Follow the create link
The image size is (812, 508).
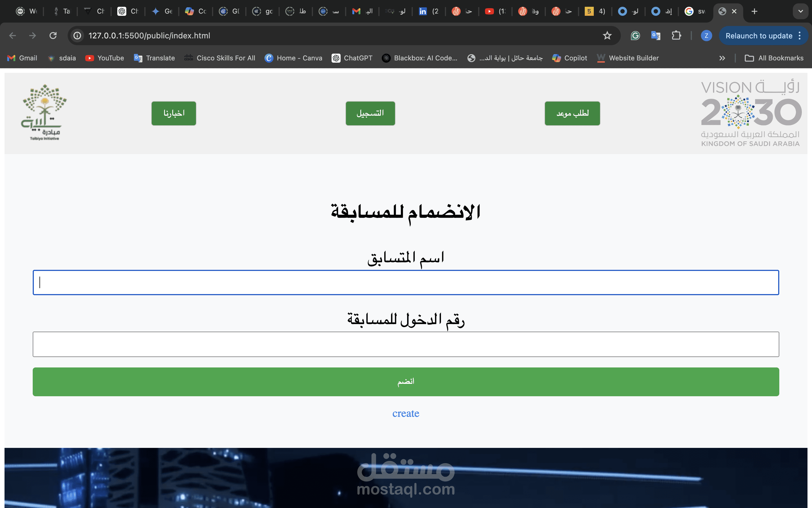click(x=406, y=413)
